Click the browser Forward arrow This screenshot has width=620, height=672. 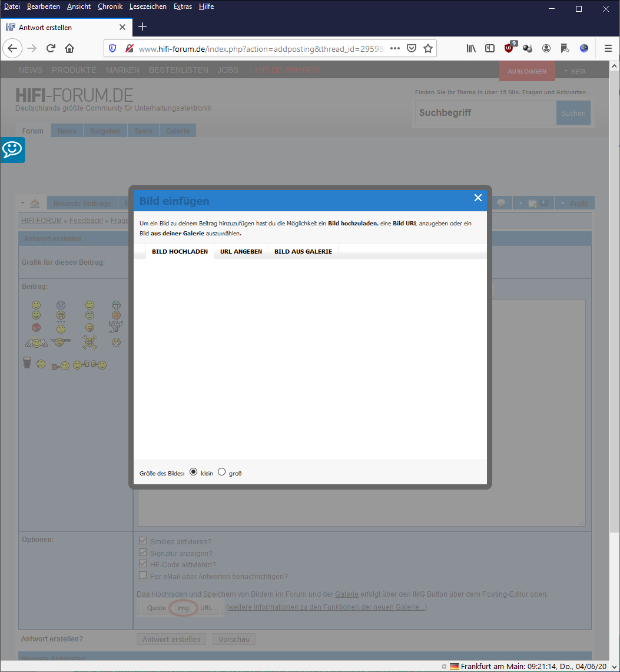click(x=32, y=48)
